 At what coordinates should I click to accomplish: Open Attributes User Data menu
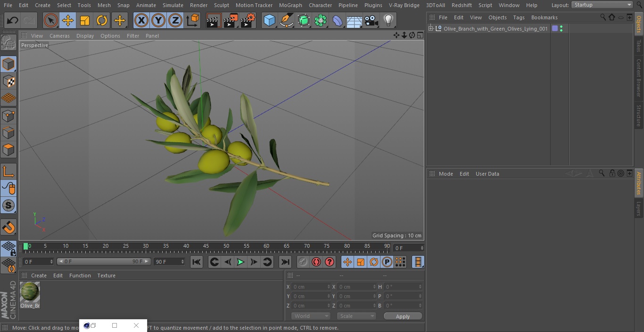click(x=487, y=174)
